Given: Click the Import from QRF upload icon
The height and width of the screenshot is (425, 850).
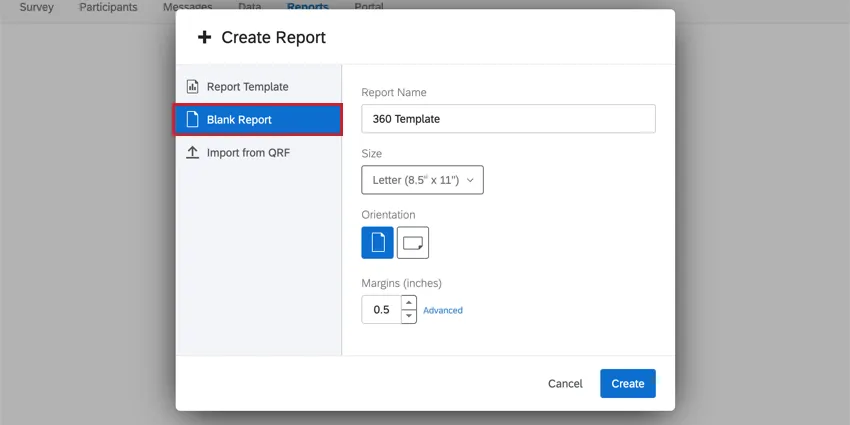Looking at the screenshot, I should tap(193, 153).
